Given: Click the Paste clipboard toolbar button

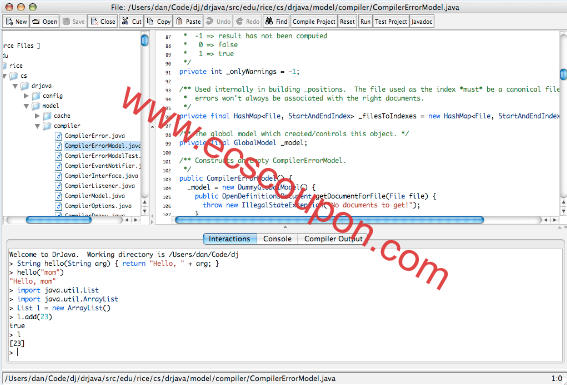Looking at the screenshot, I should (188, 22).
